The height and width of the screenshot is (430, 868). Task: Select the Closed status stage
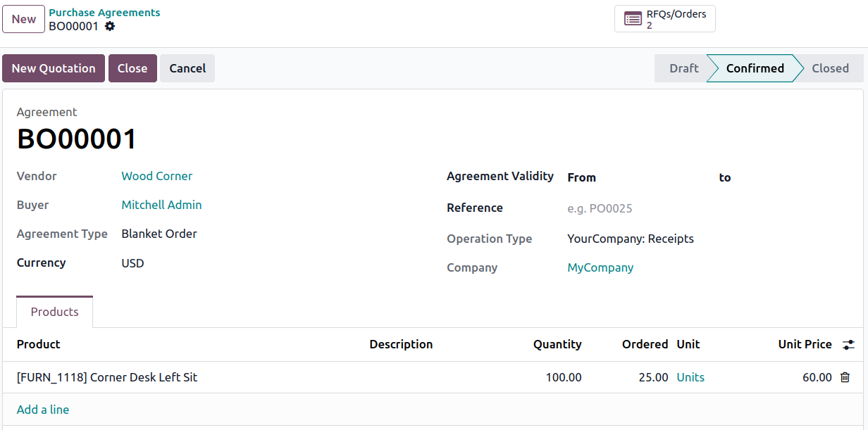coord(830,68)
